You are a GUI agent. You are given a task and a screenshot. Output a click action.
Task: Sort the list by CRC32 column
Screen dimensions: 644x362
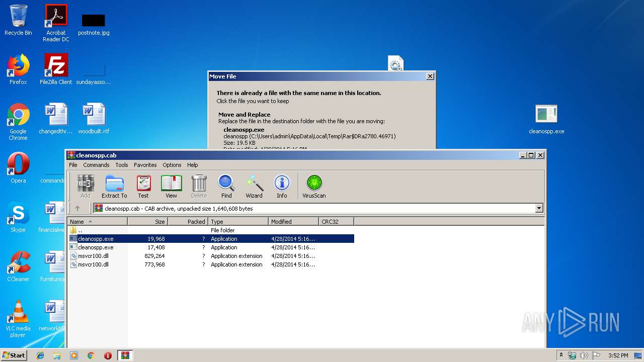tap(336, 221)
